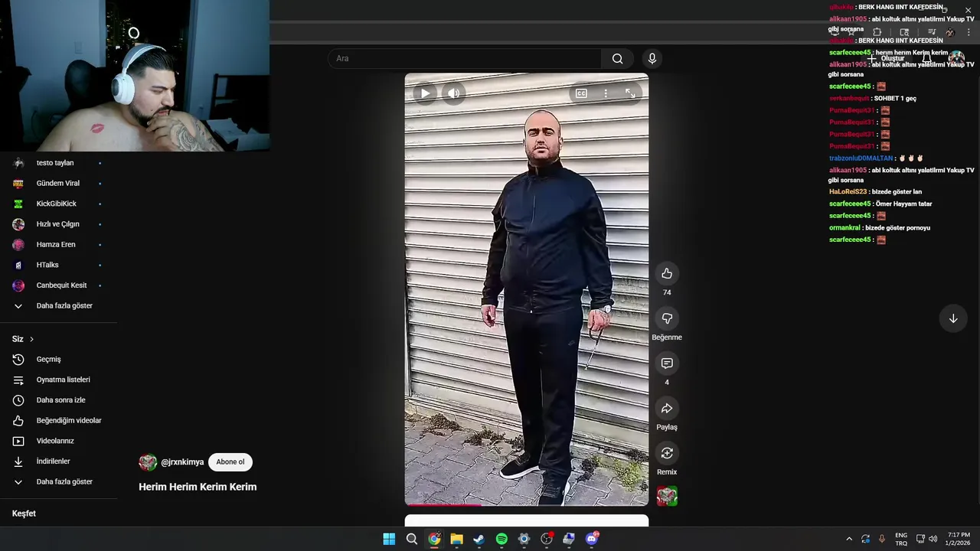Open the Windows Start menu
The height and width of the screenshot is (551, 980).
tap(389, 539)
